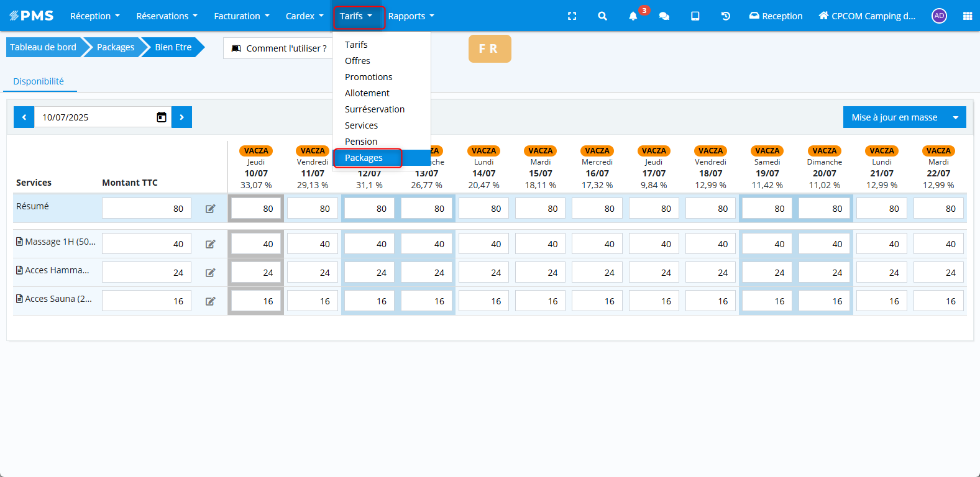Open the chat messages icon
980x477 pixels.
pyautogui.click(x=664, y=16)
